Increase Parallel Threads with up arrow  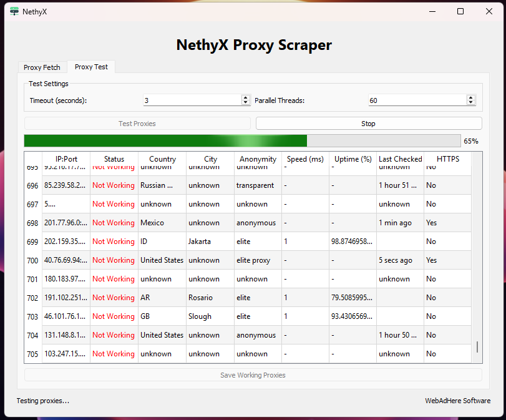coord(471,97)
